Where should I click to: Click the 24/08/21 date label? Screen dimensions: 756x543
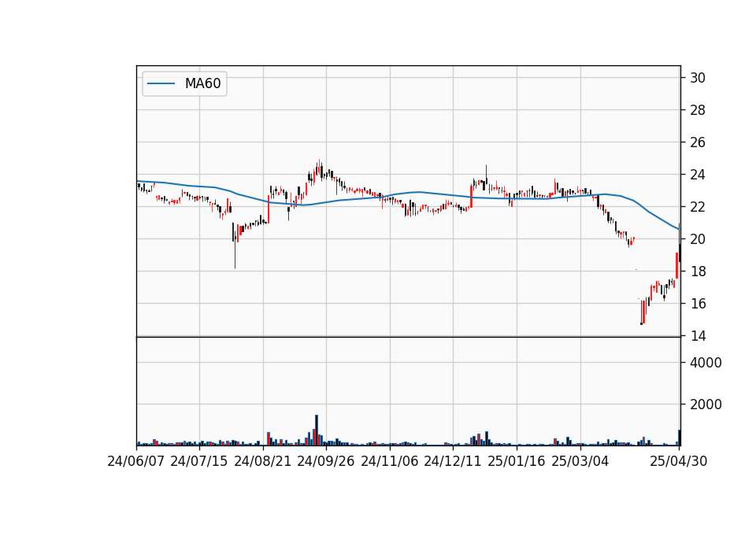tap(263, 461)
